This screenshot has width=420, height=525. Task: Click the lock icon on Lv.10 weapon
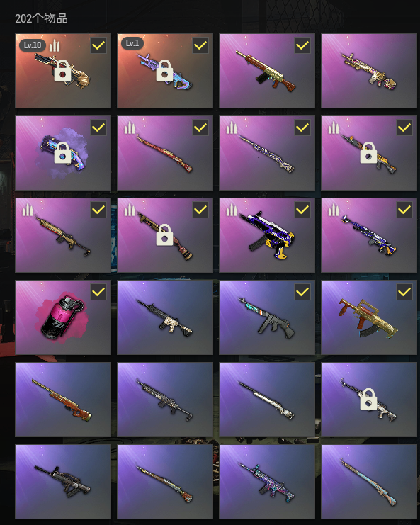pyautogui.click(x=62, y=70)
